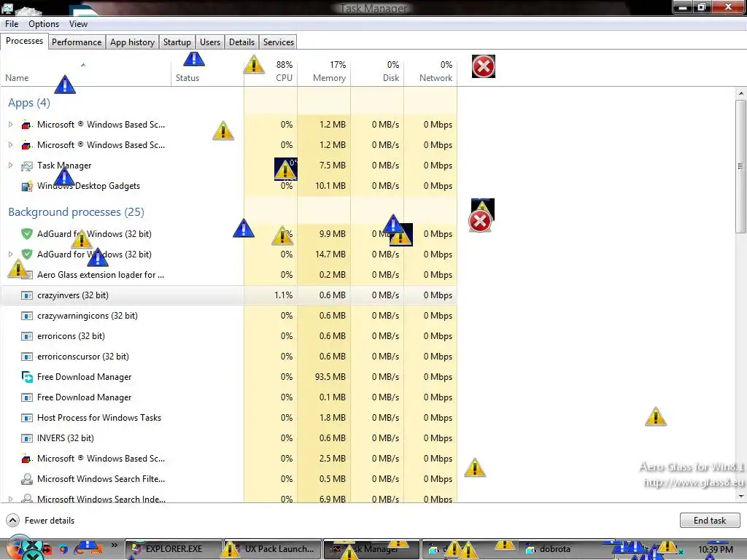Image resolution: width=747 pixels, height=560 pixels.
Task: Open UX Pack Launch... from the taskbar
Action: tap(272, 549)
